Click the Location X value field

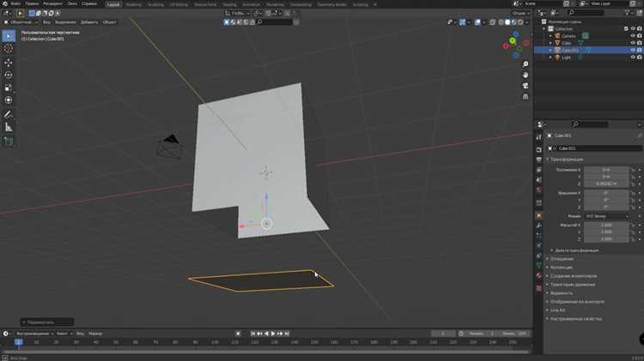pyautogui.click(x=606, y=170)
